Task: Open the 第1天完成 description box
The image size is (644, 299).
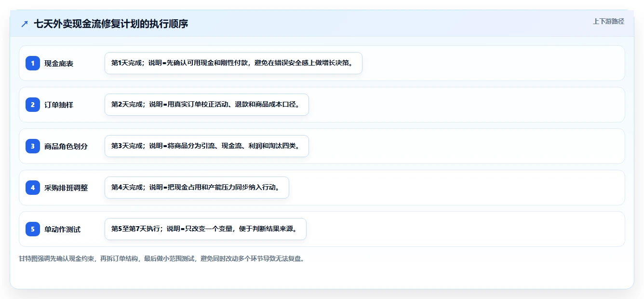Action: (x=233, y=63)
